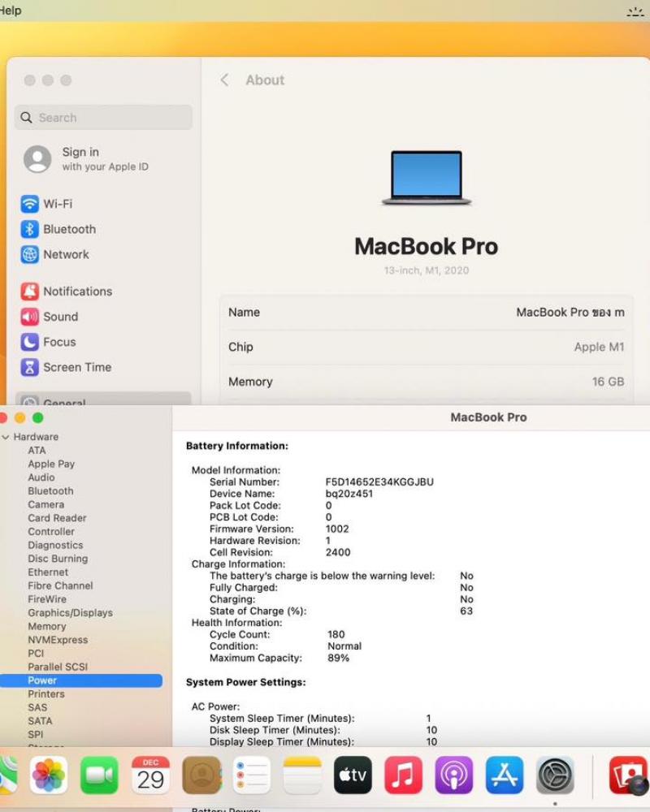
Task: Select Controller in the Hardware list
Action: pos(51,531)
